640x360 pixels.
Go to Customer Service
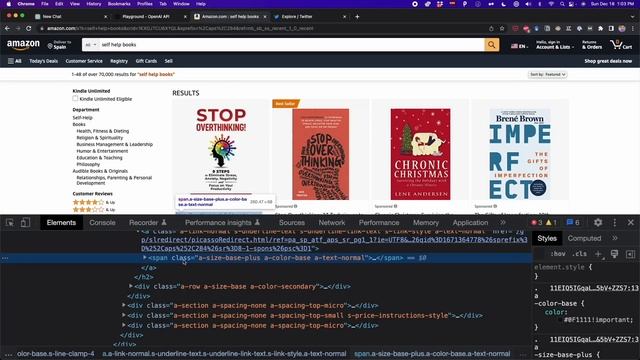coord(84,61)
